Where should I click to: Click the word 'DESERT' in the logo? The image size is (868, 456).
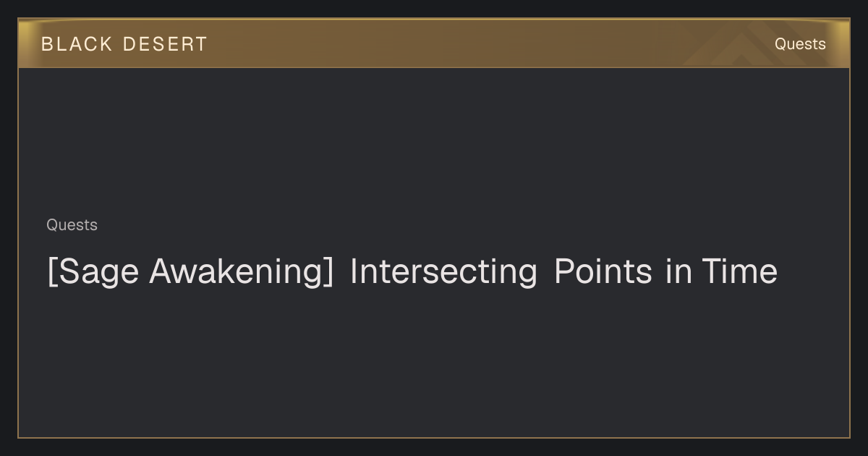tap(165, 44)
